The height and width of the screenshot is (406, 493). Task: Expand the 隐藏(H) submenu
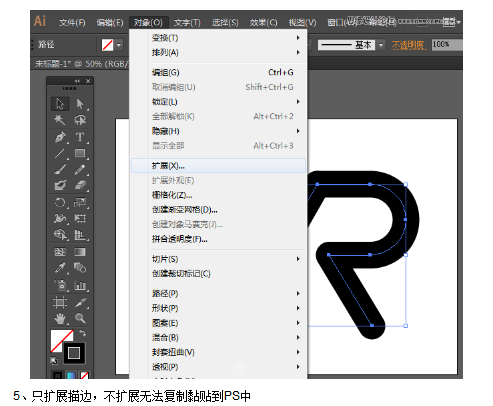(x=218, y=131)
